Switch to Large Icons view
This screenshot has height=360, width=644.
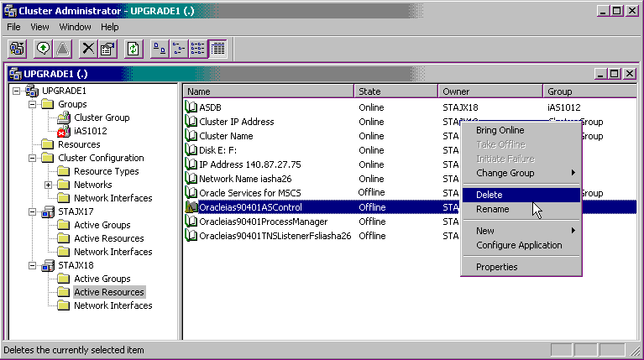click(159, 49)
